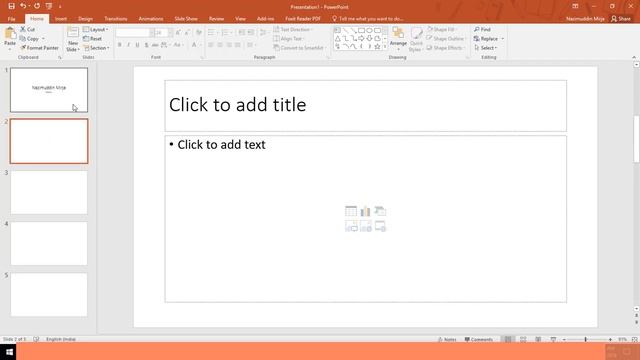This screenshot has height=360, width=640.
Task: Select the right arrow shape in gallery
Action: click(361, 39)
